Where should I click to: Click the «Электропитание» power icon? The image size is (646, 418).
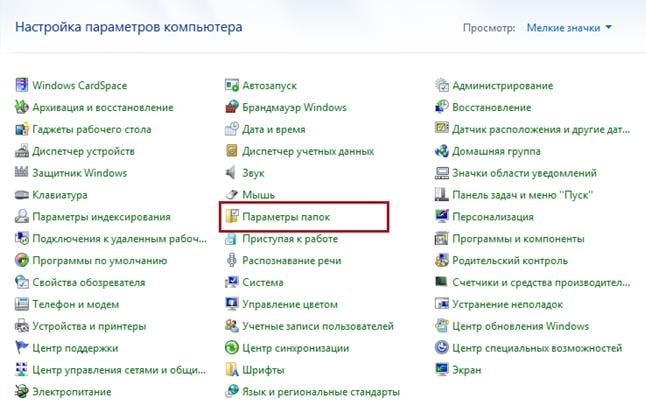tap(21, 391)
